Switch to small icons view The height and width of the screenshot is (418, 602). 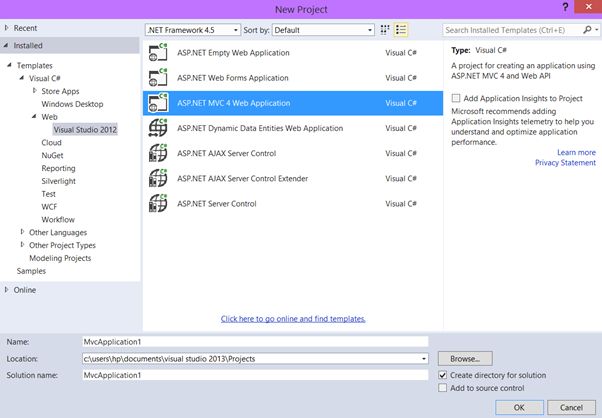tap(385, 30)
